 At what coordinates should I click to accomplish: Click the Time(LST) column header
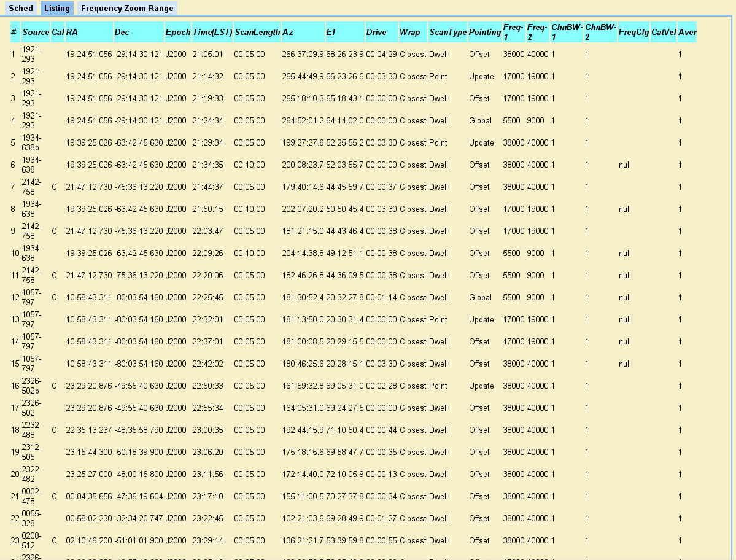212,32
